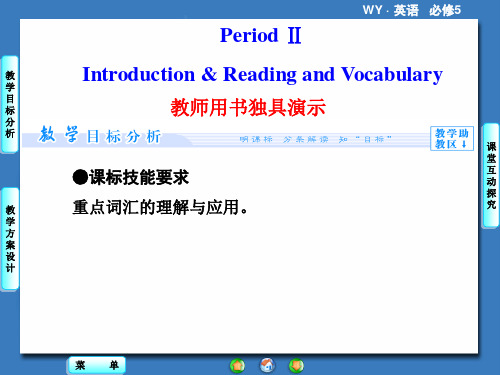
Task: Click the 教学目标分析 section banner title
Action: click(x=99, y=135)
